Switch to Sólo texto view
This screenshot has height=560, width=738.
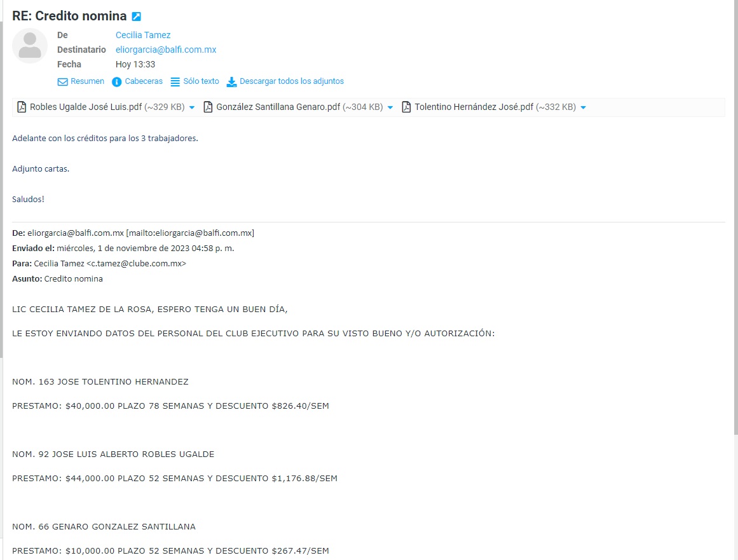(x=201, y=81)
